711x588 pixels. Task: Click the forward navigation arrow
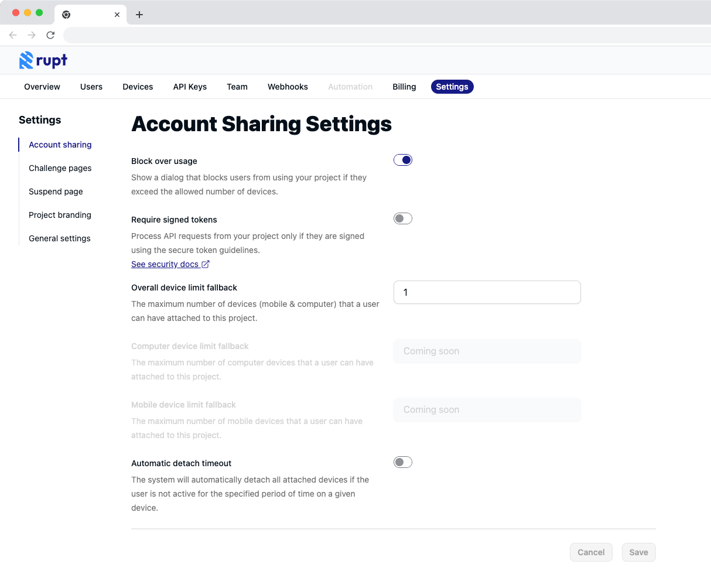(32, 35)
